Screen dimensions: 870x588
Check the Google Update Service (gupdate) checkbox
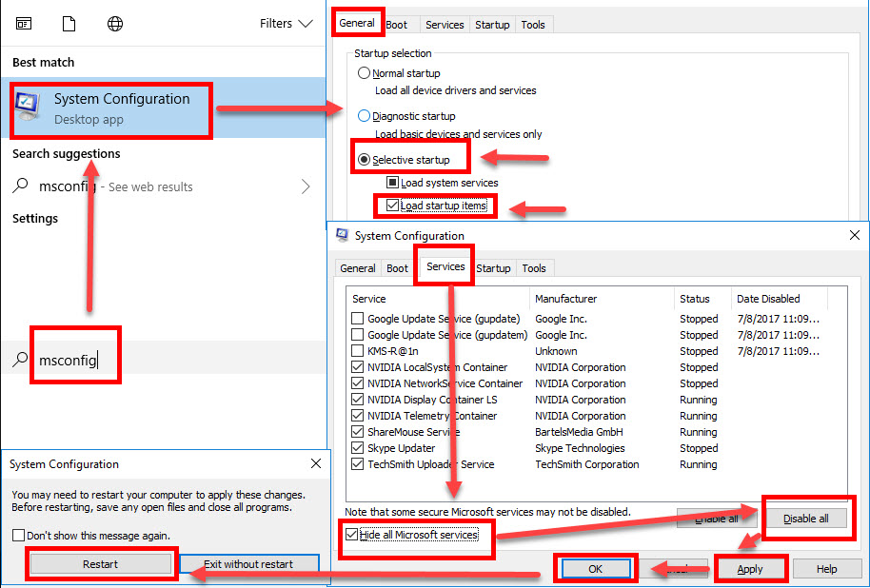click(x=355, y=319)
